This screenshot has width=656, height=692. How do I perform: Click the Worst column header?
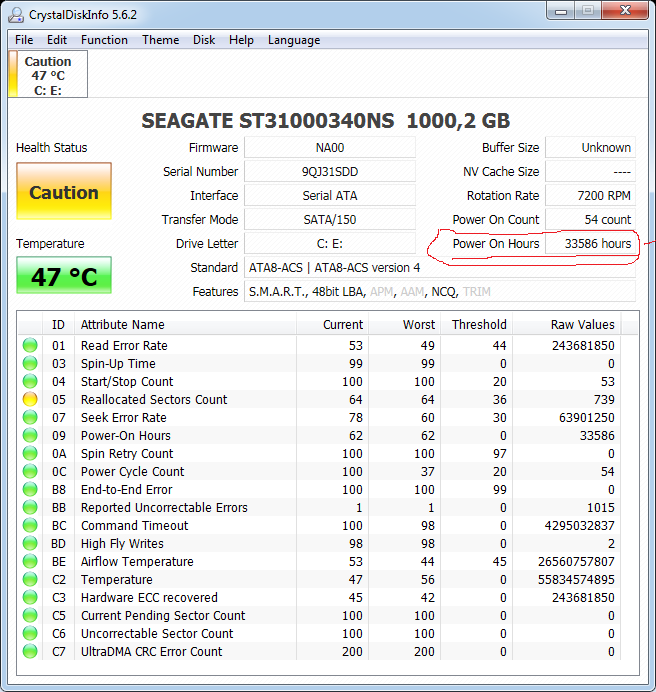pos(404,324)
